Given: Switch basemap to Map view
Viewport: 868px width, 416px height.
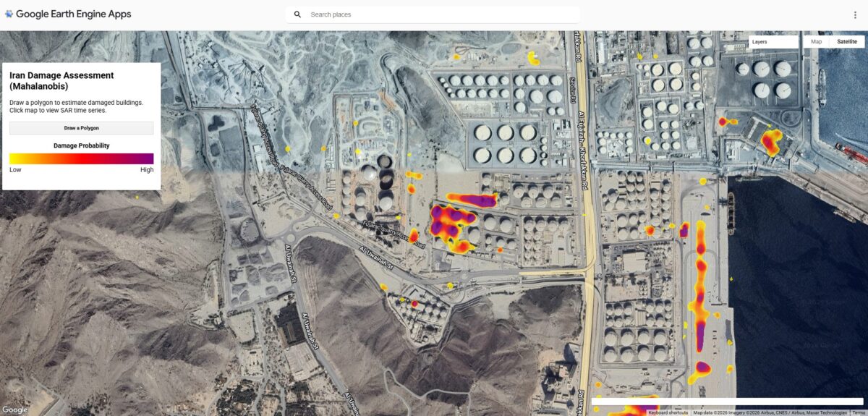Looking at the screenshot, I should tap(816, 42).
